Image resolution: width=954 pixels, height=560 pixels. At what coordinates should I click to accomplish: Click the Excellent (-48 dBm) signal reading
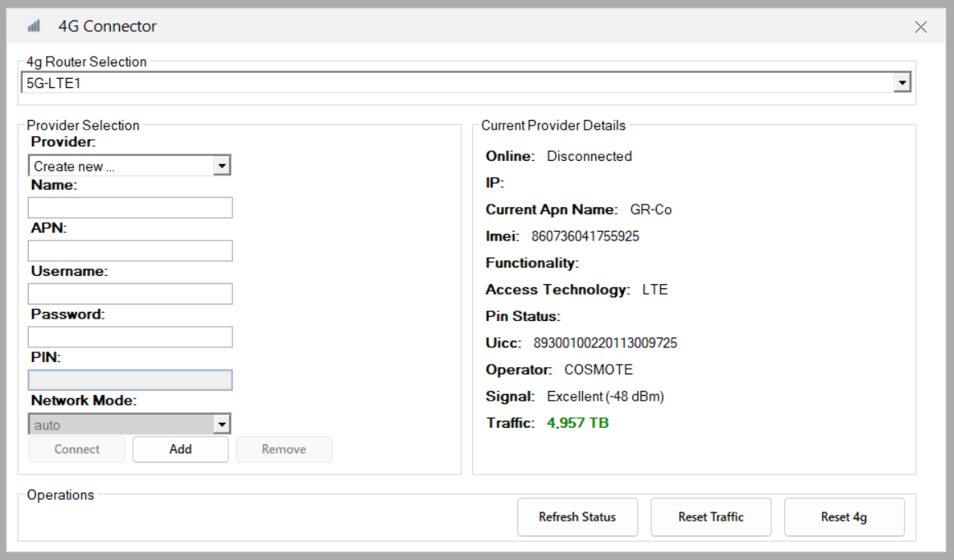tap(605, 397)
